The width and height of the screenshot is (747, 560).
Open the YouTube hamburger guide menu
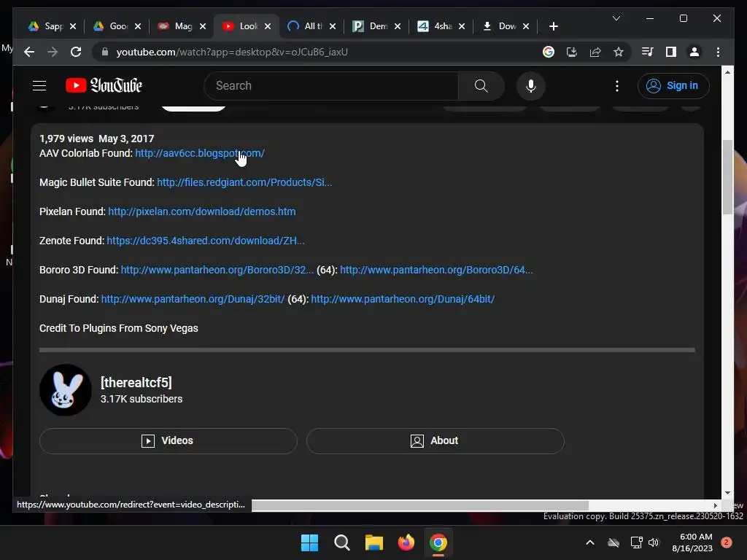click(39, 86)
